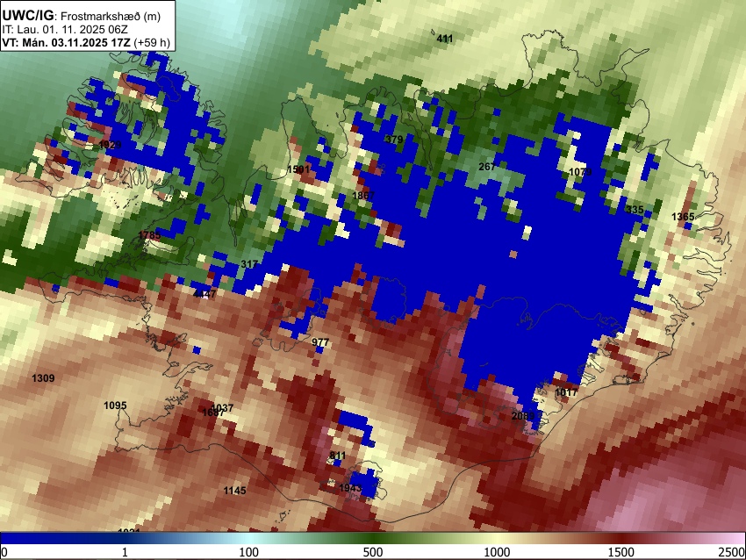Screen dimensions: 746x560
Task: Click the legend scale tick label 1000
Action: (x=497, y=552)
